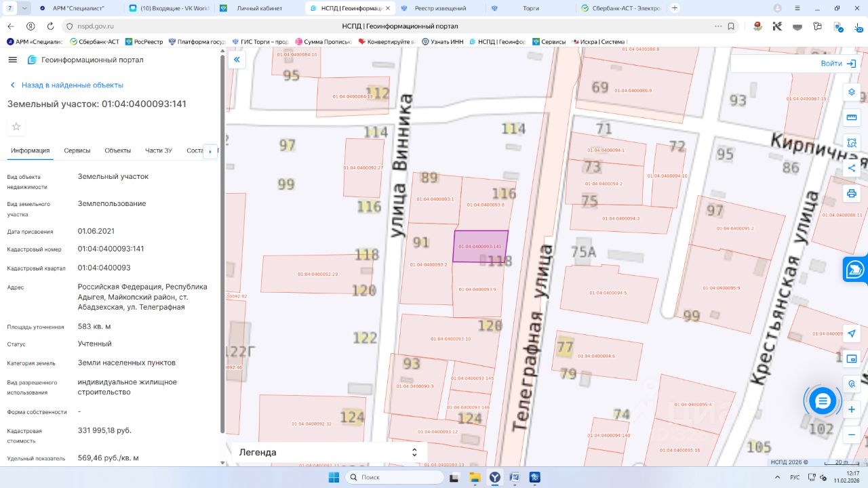Image resolution: width=868 pixels, height=488 pixels.
Task: Select the area value 583 кв. м
Action: point(94,326)
